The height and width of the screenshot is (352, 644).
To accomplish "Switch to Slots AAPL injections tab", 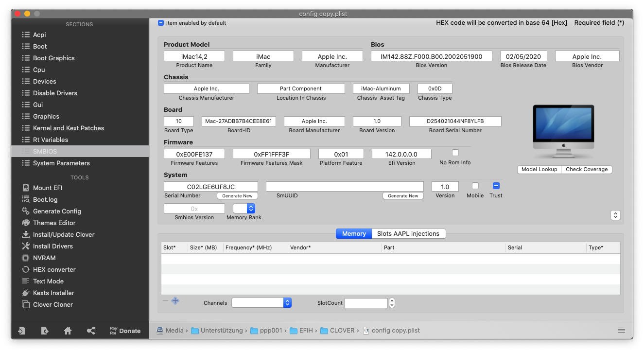I will 408,234.
